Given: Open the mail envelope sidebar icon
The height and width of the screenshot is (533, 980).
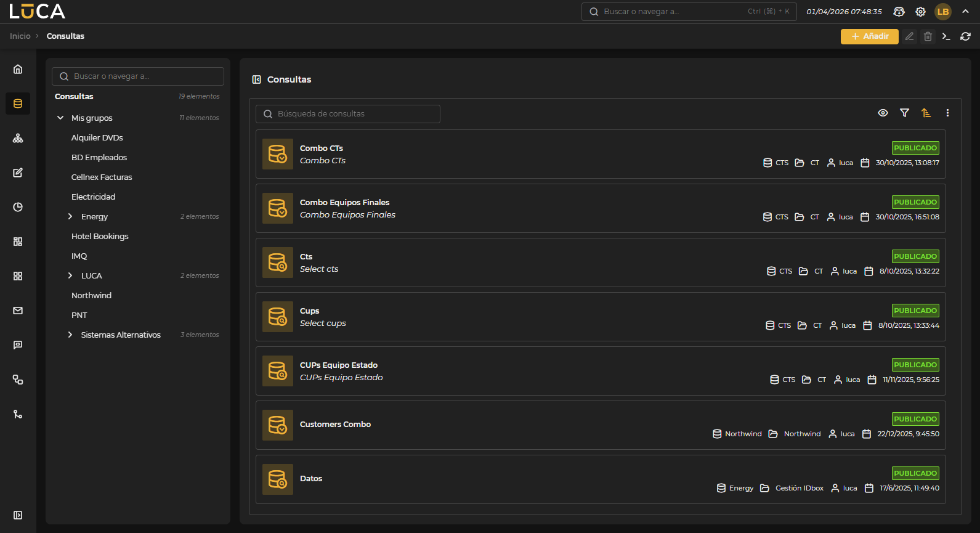Looking at the screenshot, I should [x=18, y=311].
